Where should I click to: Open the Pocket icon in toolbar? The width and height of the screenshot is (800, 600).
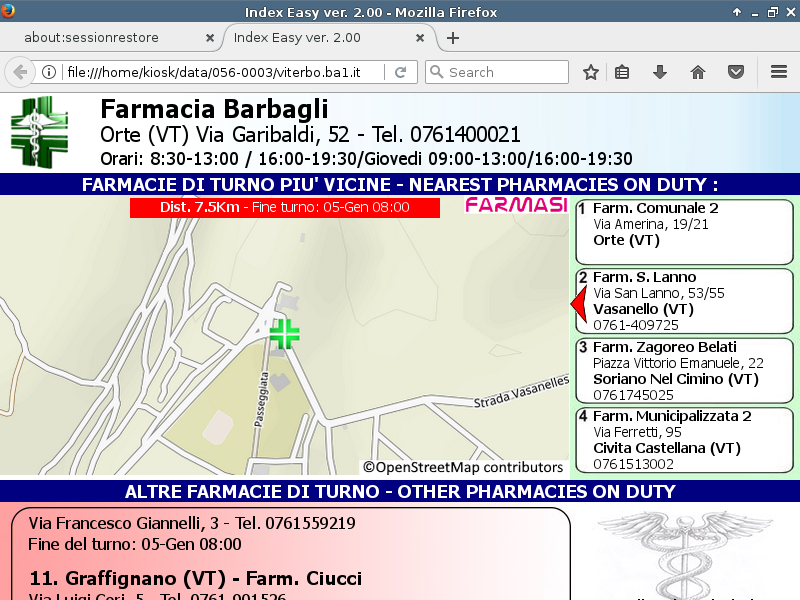click(x=736, y=72)
